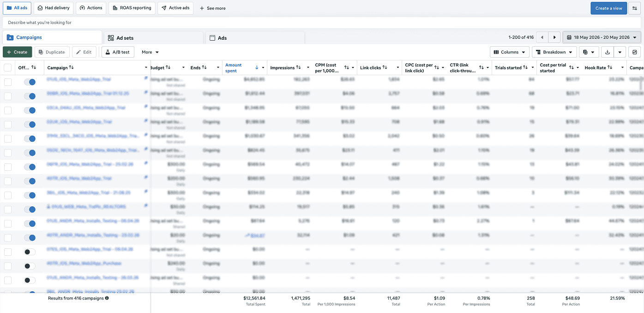Go to the previous results page
644x313 pixels.
[x=542, y=37]
